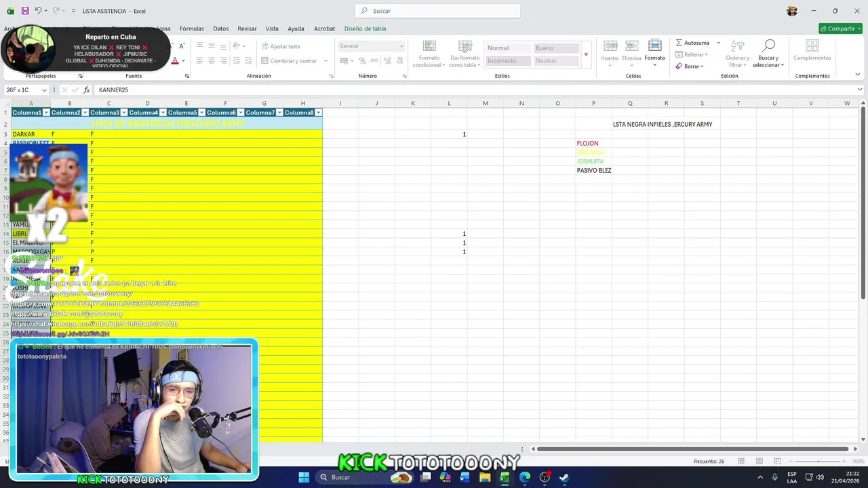Click the Compartir button

840,28
